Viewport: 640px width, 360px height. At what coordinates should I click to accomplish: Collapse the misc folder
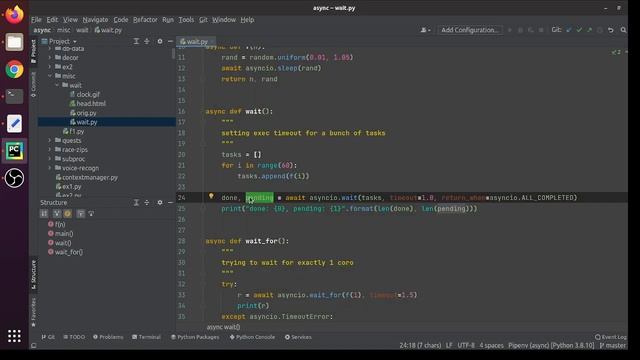pyautogui.click(x=50, y=76)
